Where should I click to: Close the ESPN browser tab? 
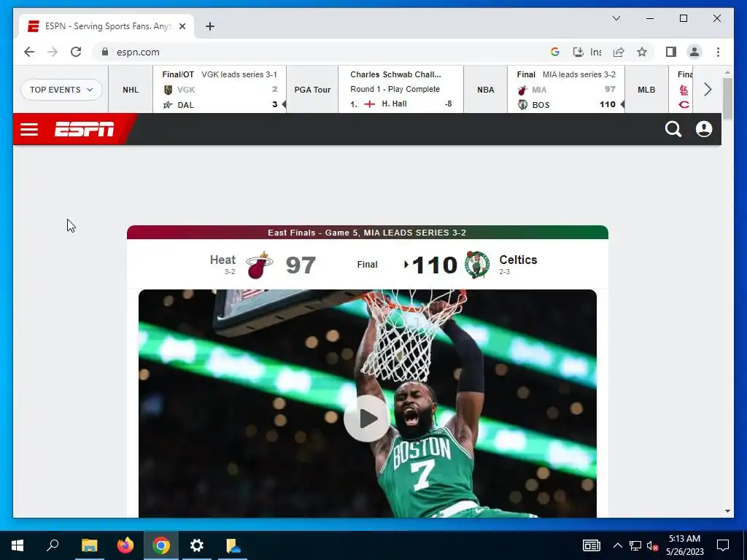pos(182,26)
